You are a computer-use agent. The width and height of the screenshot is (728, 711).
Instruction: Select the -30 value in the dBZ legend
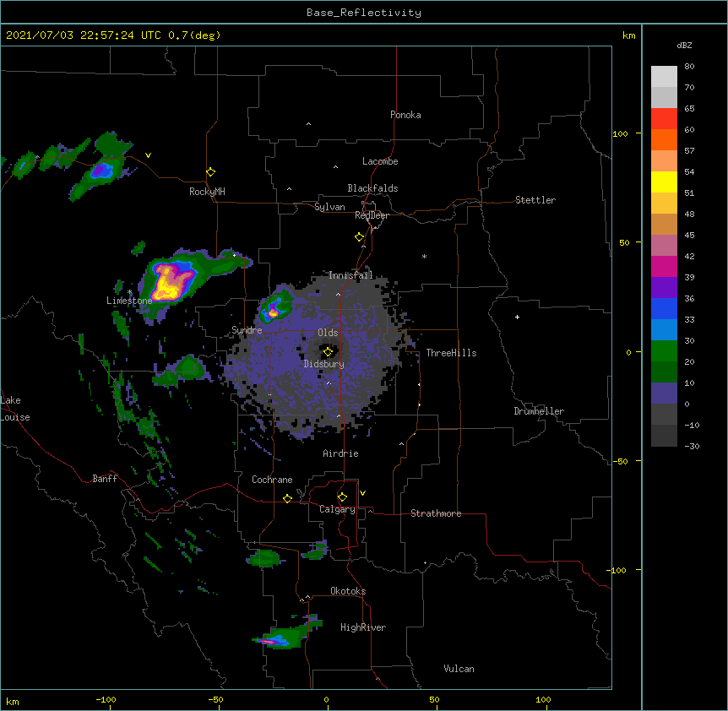click(x=692, y=446)
